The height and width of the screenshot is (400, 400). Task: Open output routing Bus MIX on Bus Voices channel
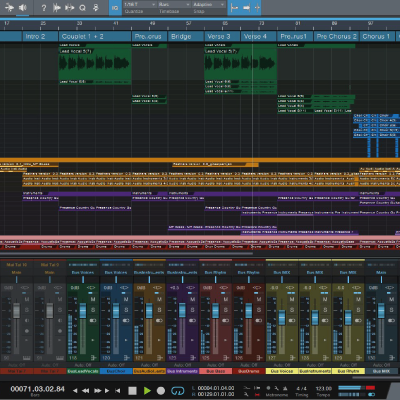(x=282, y=272)
